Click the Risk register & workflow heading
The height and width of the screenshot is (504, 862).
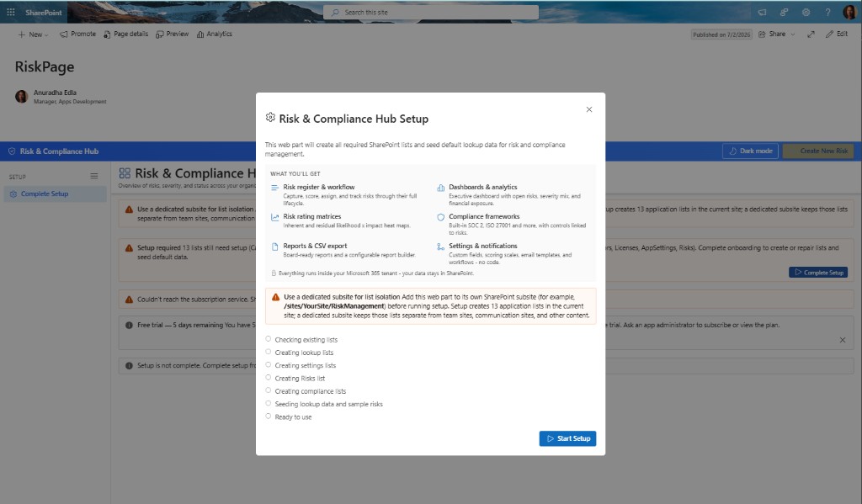[x=319, y=188]
